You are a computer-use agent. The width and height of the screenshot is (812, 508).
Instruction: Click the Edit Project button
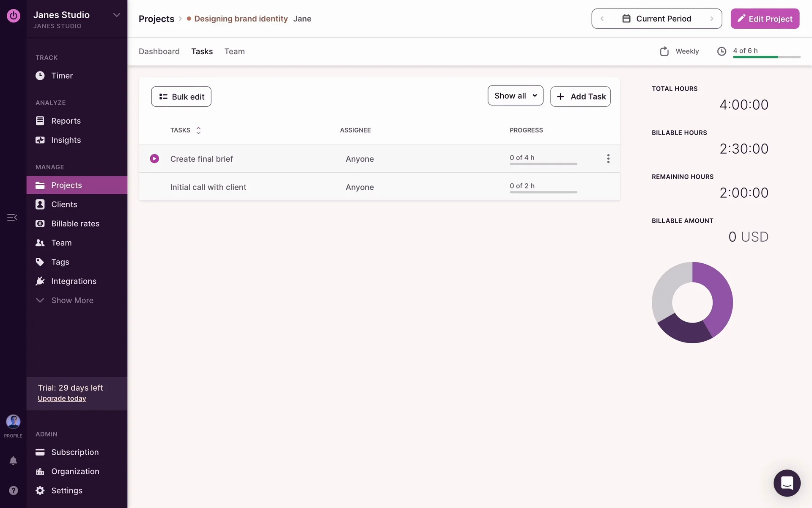click(x=765, y=19)
